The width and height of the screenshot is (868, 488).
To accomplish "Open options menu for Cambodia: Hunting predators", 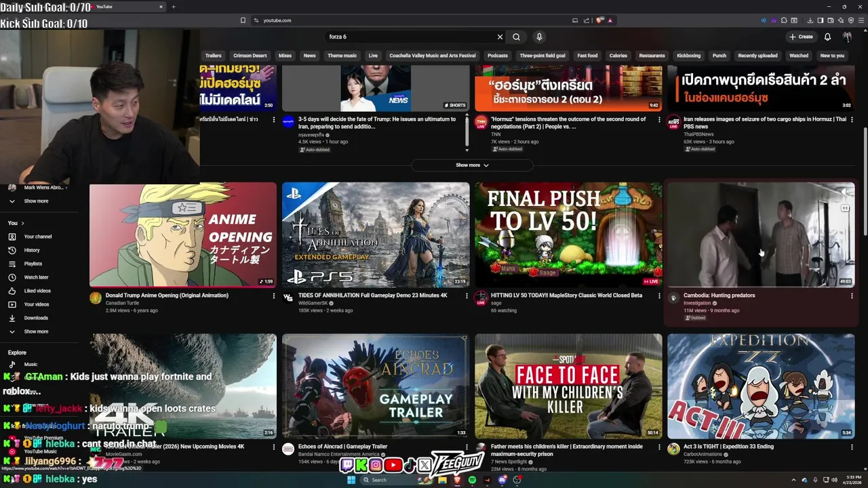I will (x=852, y=296).
